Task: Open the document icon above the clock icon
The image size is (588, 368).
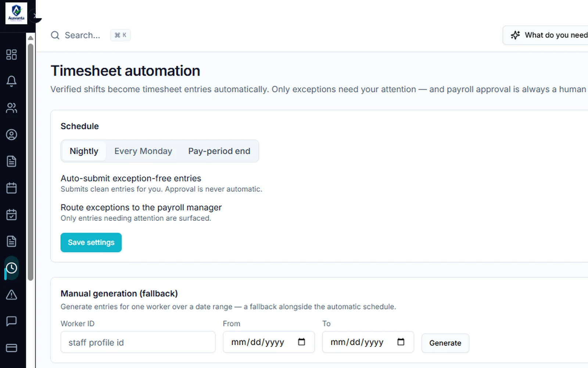Action: 11,241
